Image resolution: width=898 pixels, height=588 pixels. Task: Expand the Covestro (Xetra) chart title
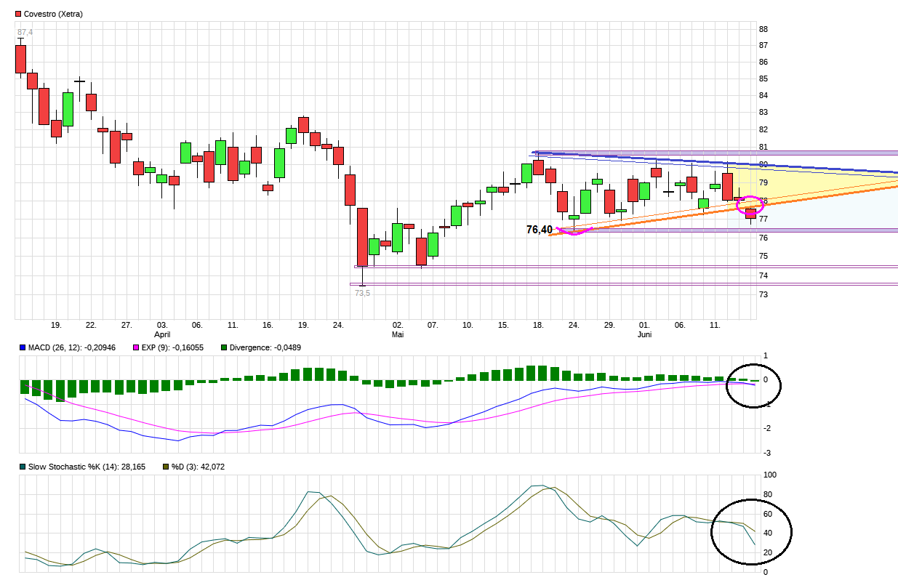54,12
